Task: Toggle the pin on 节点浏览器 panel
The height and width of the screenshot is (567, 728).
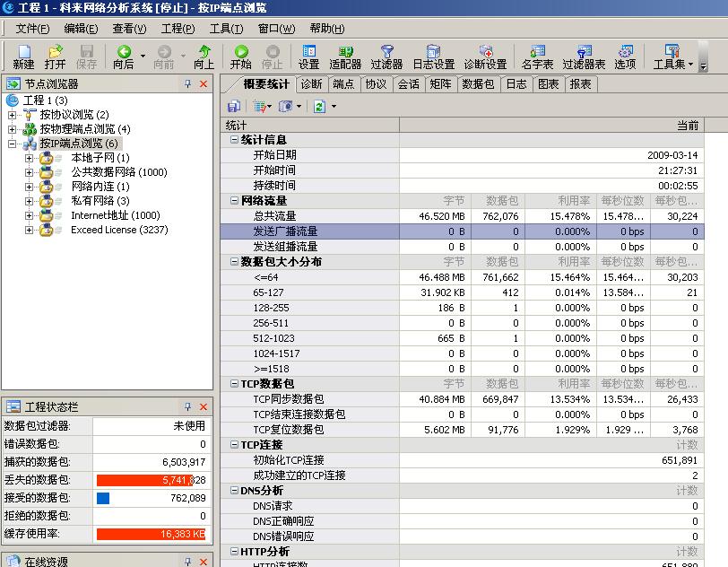Action: (187, 83)
